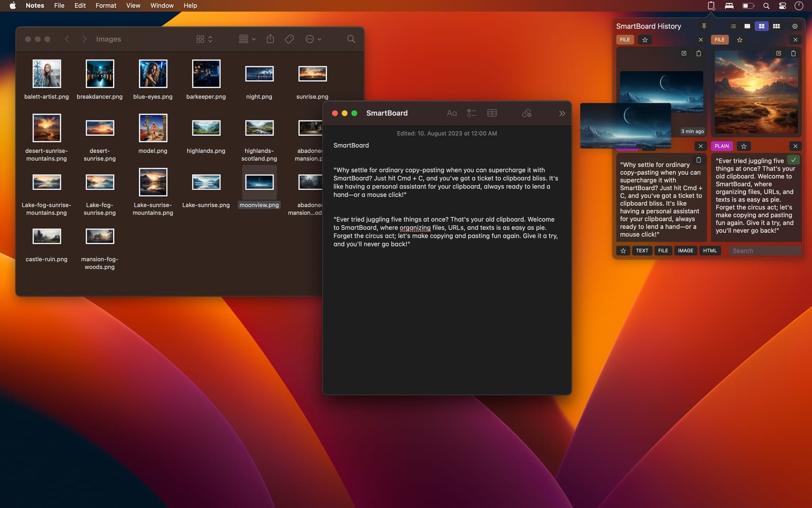Toggle the favorites star filter beside TEXT
The width and height of the screenshot is (812, 508).
pyautogui.click(x=623, y=251)
